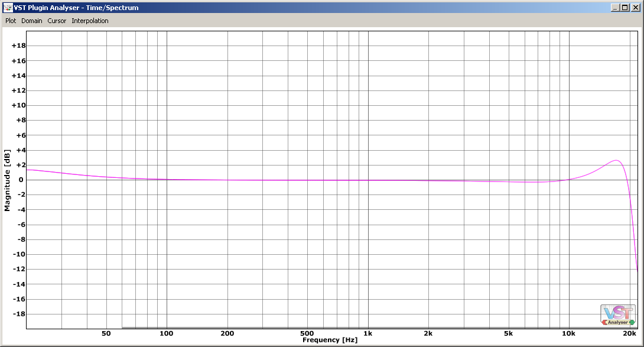This screenshot has width=644, height=347.
Task: Close the VST Plugin Analyser window
Action: point(635,8)
